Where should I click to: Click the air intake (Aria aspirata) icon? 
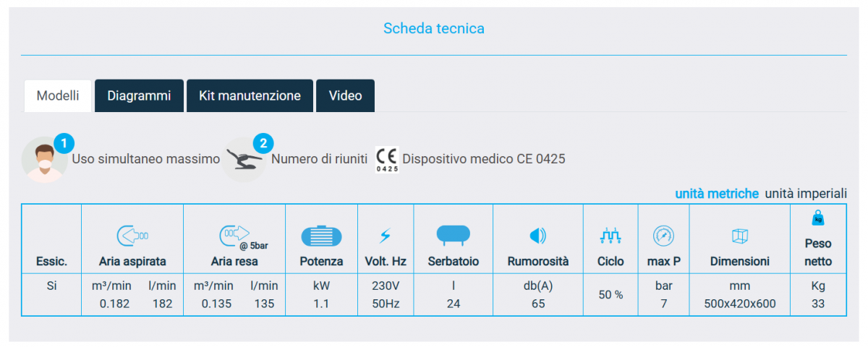132,235
